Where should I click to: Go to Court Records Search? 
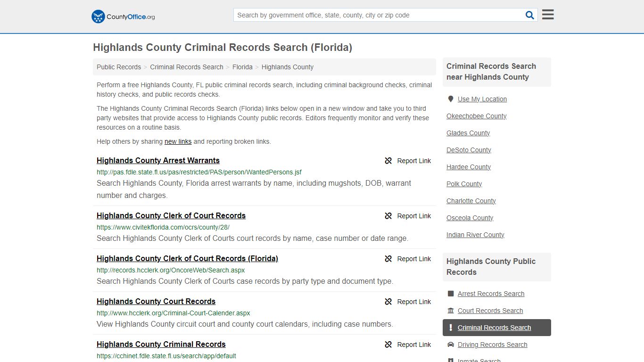point(490,311)
